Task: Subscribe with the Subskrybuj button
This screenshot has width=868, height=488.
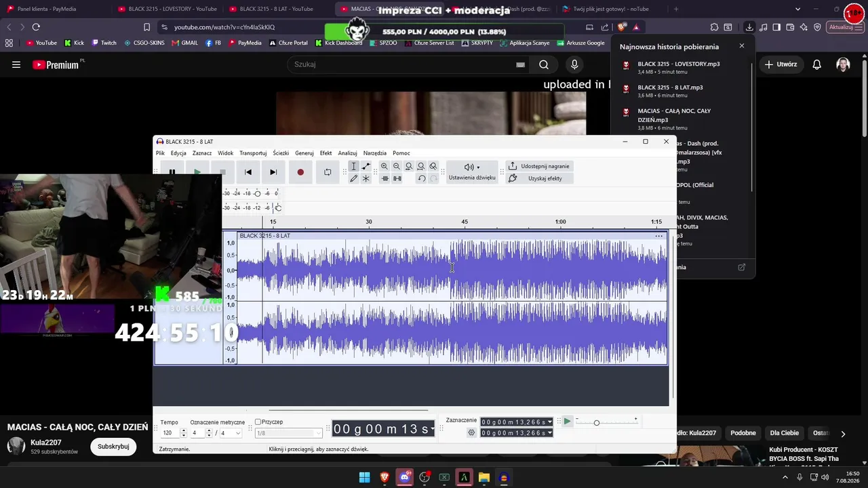Action: (x=113, y=447)
